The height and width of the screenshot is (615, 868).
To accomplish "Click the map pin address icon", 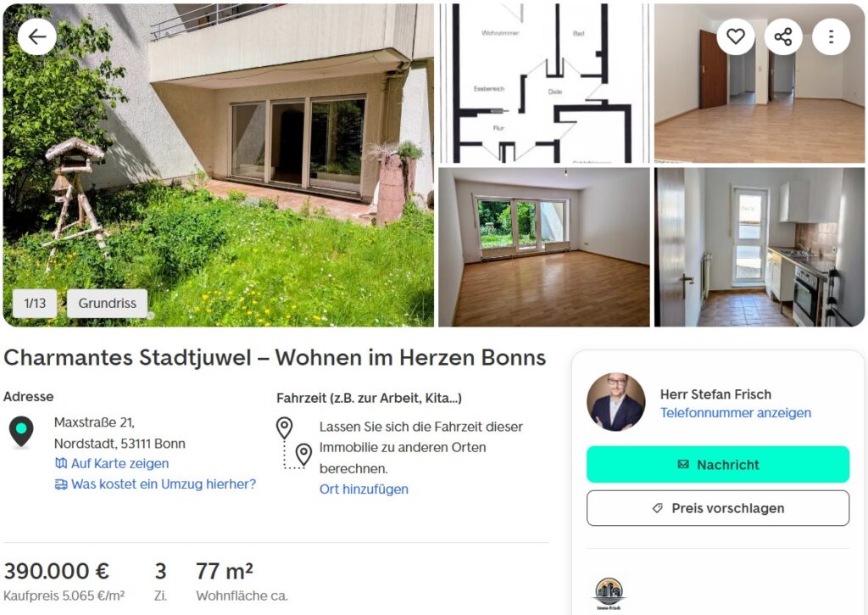I will coord(21,432).
